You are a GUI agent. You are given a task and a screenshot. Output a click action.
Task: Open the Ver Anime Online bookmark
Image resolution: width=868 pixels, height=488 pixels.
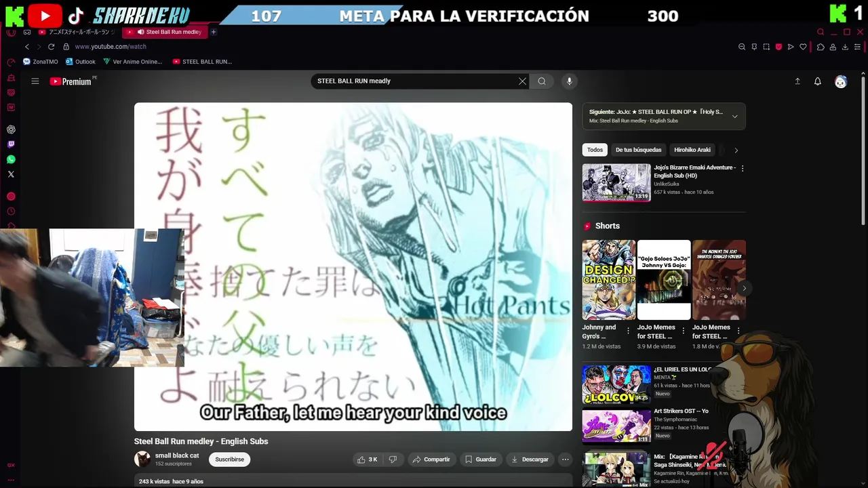tap(133, 62)
